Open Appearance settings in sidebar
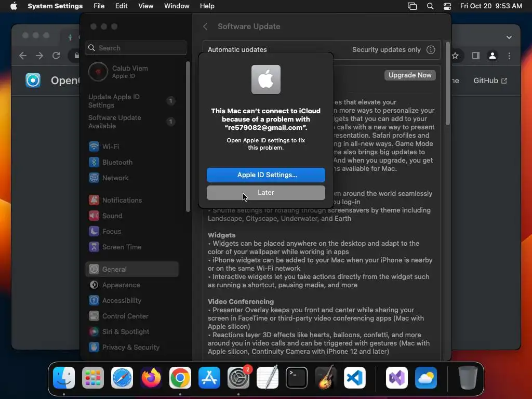 [x=131, y=285]
